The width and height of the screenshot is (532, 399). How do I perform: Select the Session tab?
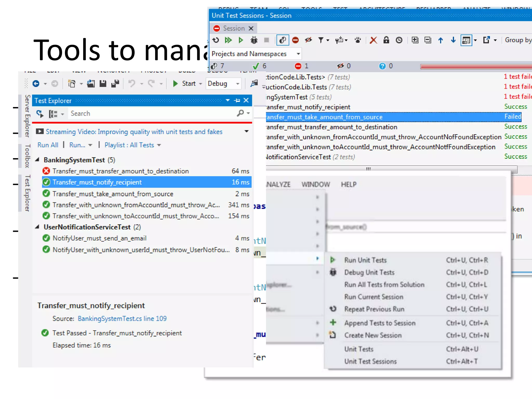[234, 28]
